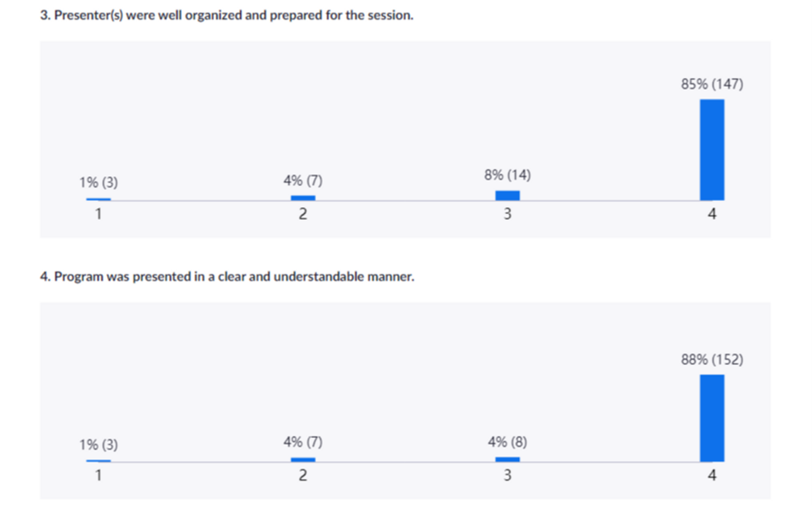This screenshot has height=505, width=812.
Task: Select the 4% (7) label in question 3 chart
Action: click(303, 181)
